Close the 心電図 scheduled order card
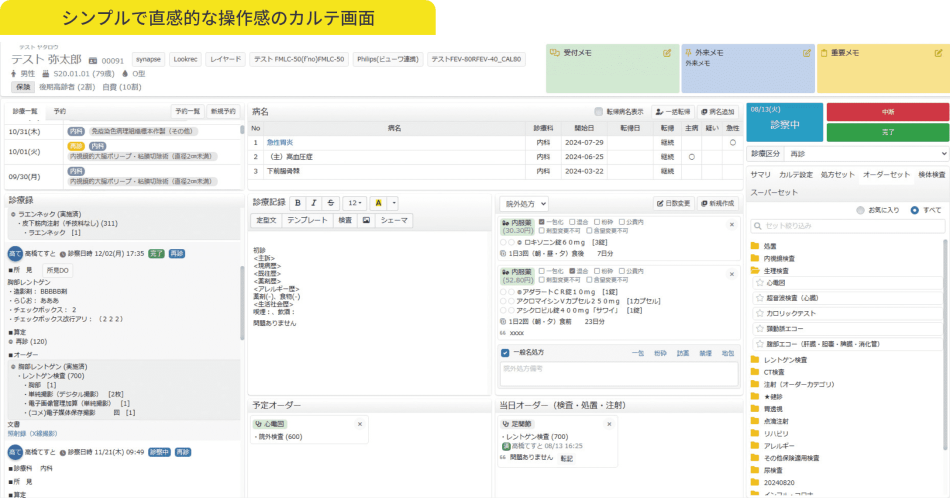 pos(359,425)
